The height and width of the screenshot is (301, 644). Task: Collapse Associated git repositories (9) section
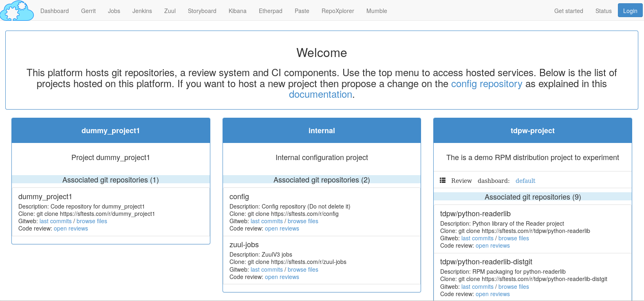click(532, 197)
